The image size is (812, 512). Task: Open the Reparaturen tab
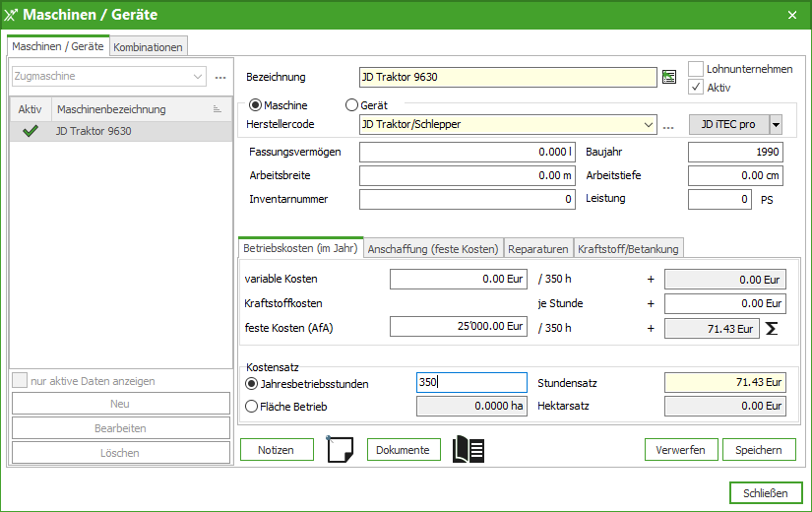[x=538, y=249]
